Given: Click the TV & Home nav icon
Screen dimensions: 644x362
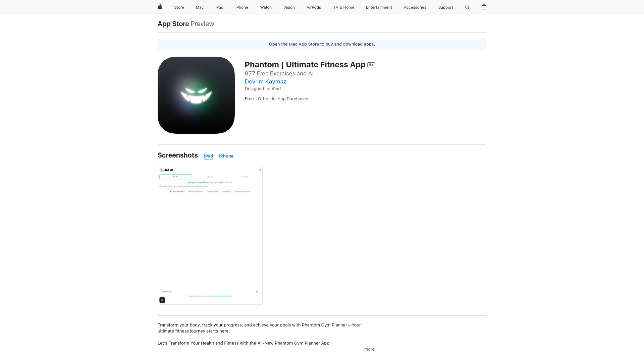Looking at the screenshot, I should click(344, 7).
